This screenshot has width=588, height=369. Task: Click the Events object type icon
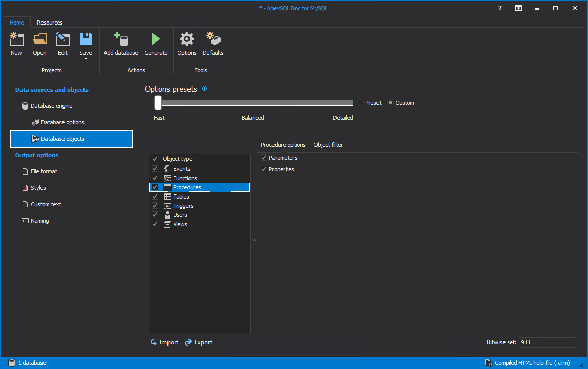[167, 169]
